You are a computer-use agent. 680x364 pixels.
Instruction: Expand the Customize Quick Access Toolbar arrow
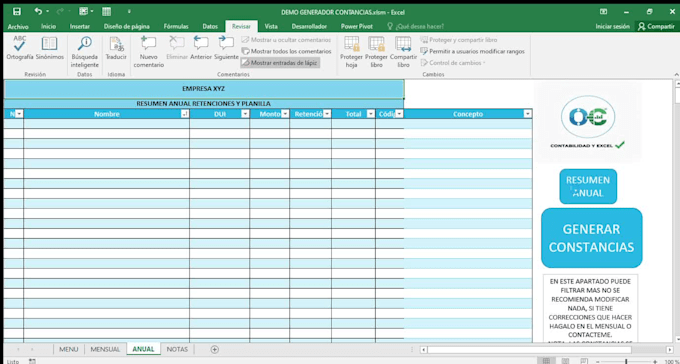[129, 12]
